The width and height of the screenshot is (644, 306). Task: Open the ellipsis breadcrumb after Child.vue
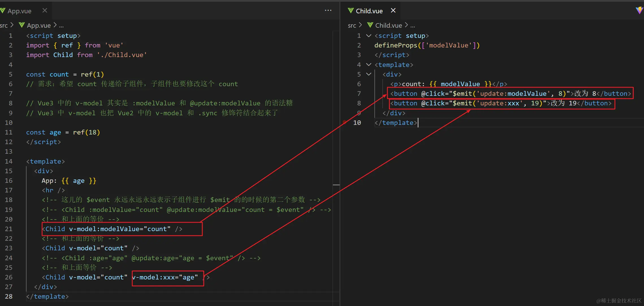[413, 25]
